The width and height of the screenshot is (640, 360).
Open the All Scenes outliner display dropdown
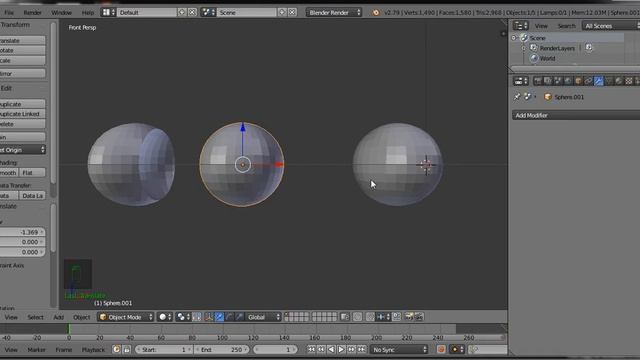(611, 26)
